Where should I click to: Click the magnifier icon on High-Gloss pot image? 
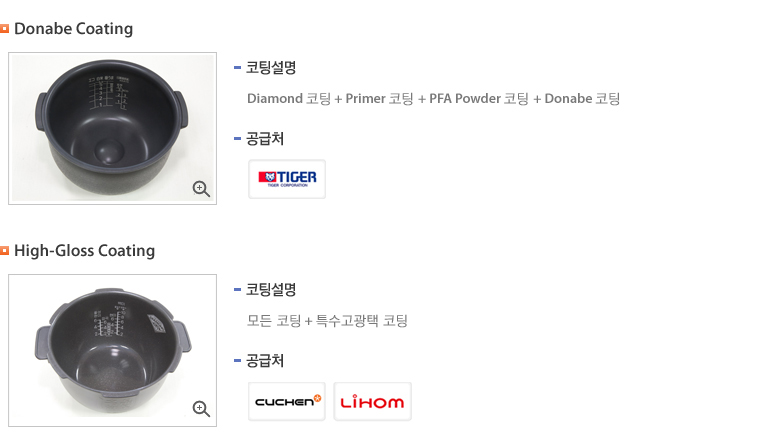click(x=201, y=408)
